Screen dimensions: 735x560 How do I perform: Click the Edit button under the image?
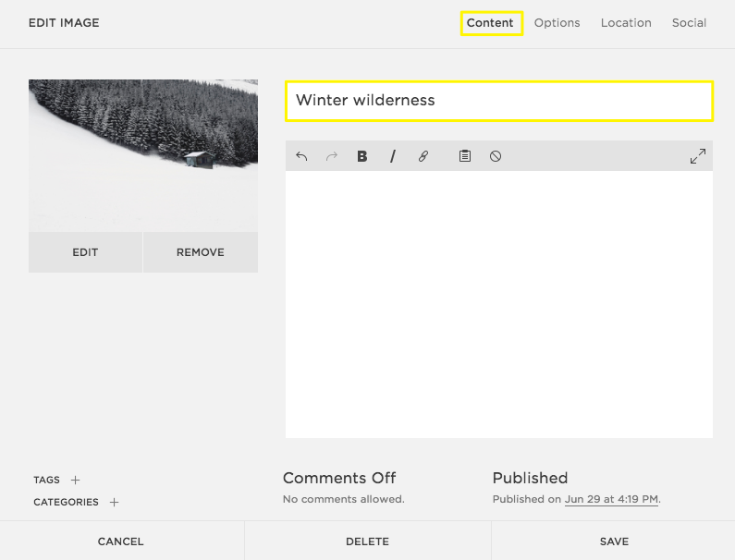coord(85,252)
